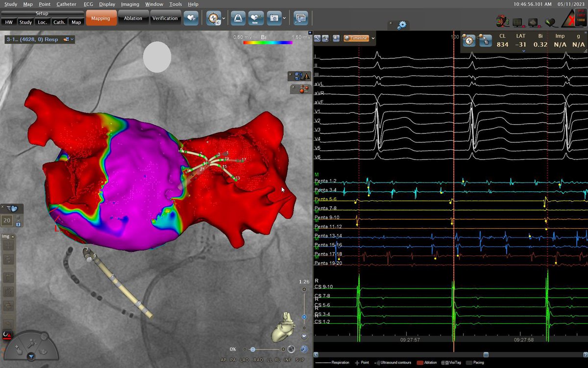Viewport: 588px width, 368px height.
Task: Click the sphere transparency icon
Action: [x=292, y=349]
